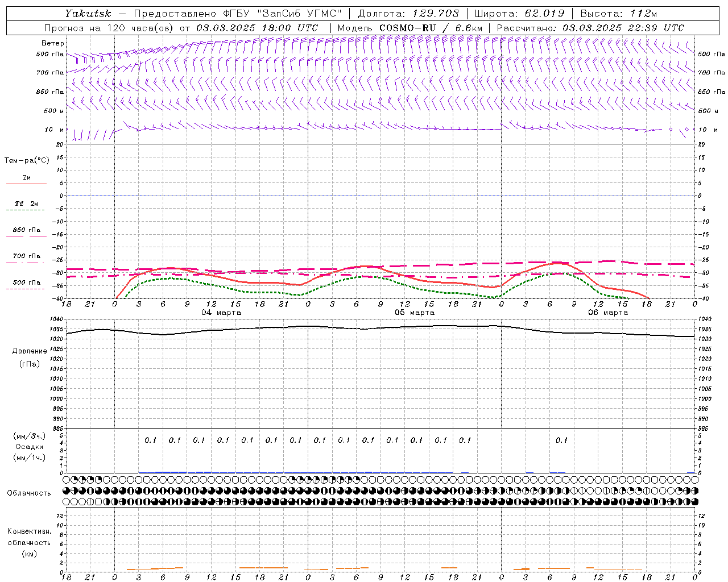Image resolution: width=728 pixels, height=582 pixels.
Task: Click the '1040' pressure tick on left axis
Action: point(57,319)
